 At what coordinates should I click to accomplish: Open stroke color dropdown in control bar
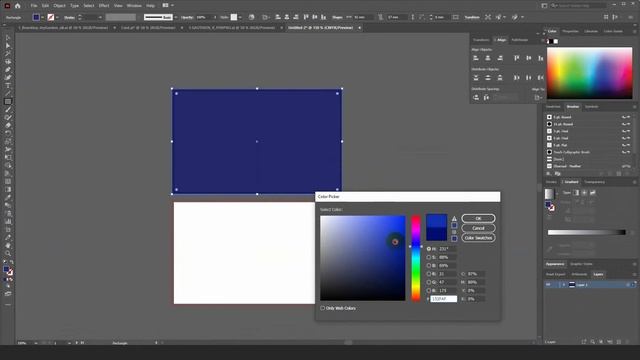point(57,17)
